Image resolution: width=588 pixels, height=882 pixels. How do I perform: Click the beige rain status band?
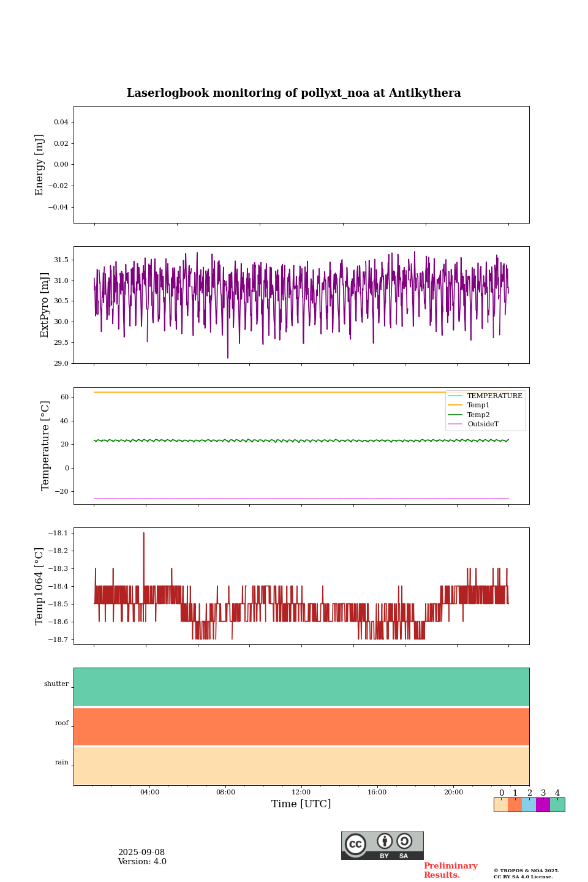tap(301, 766)
